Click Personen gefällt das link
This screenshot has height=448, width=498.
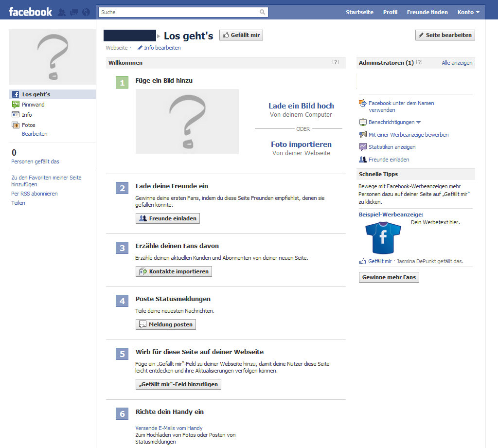(x=35, y=161)
